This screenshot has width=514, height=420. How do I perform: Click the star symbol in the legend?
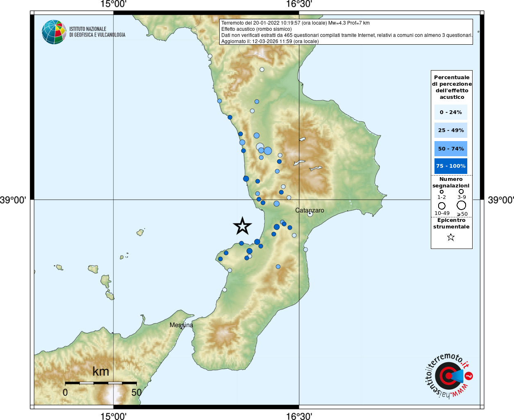coord(451,237)
